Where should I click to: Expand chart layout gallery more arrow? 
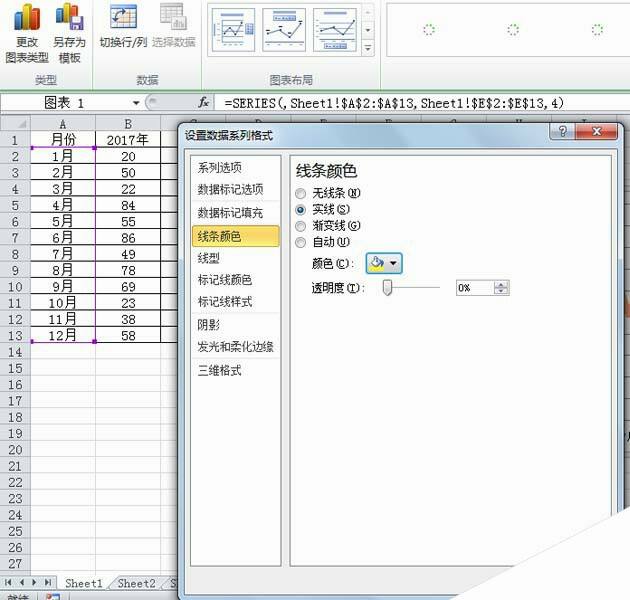tap(368, 48)
